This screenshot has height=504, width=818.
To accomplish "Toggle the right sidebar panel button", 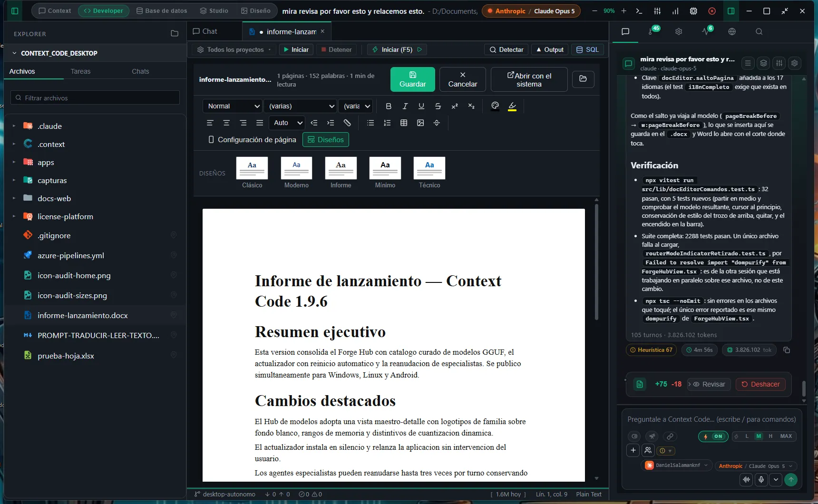I will pos(731,11).
